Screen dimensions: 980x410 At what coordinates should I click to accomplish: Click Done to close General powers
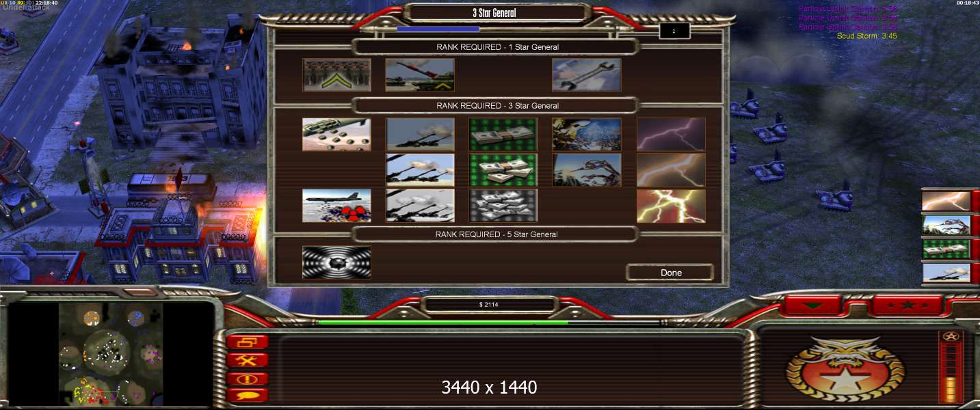(670, 273)
